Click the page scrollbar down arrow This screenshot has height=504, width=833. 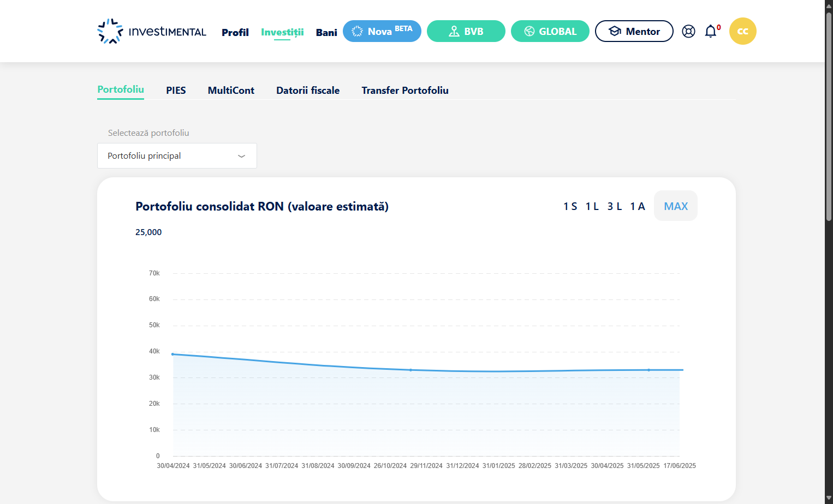829,498
